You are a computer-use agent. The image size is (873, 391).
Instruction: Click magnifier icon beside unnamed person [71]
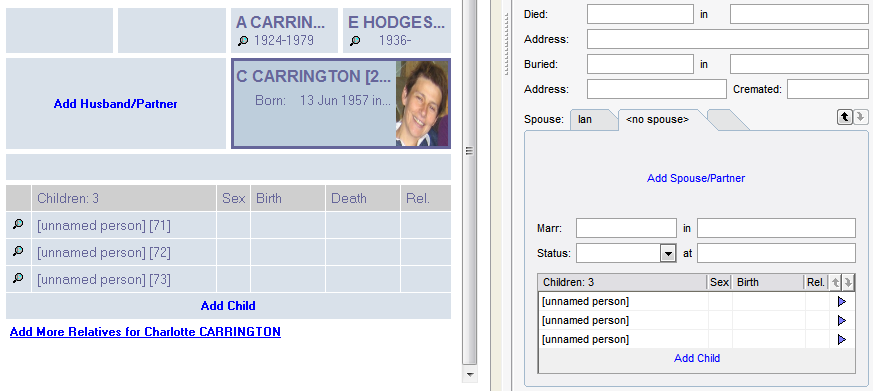[18, 224]
